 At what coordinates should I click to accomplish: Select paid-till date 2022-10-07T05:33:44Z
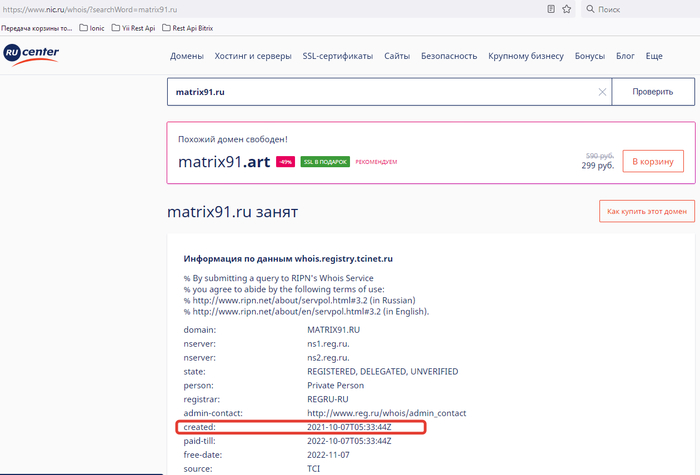(349, 441)
